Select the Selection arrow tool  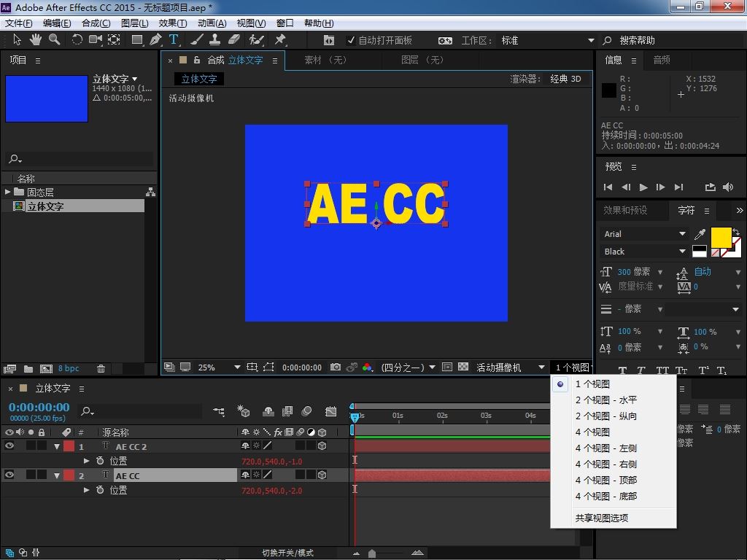[x=18, y=40]
